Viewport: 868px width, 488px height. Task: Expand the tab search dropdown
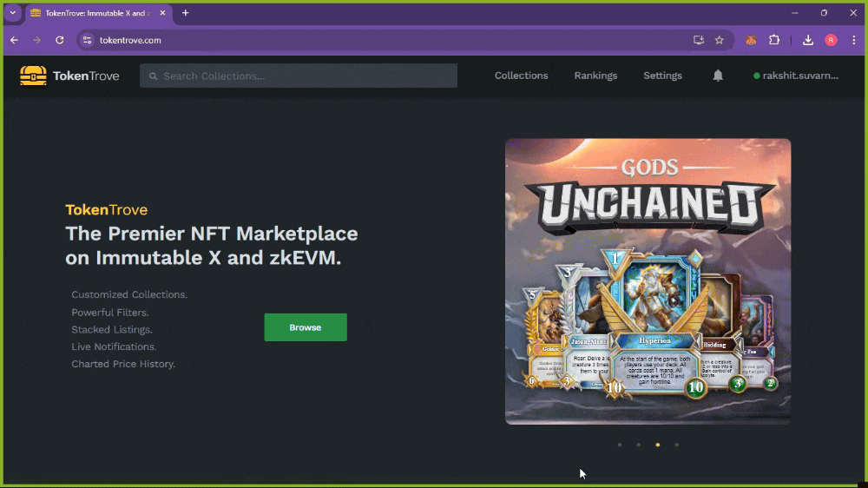click(13, 13)
